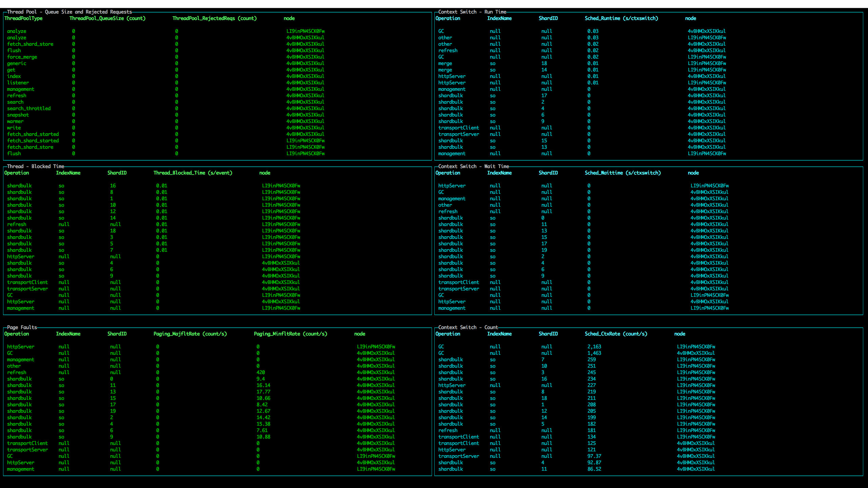868x488 pixels.
Task: Click the Context Switch - Count title
Action: 468,327
